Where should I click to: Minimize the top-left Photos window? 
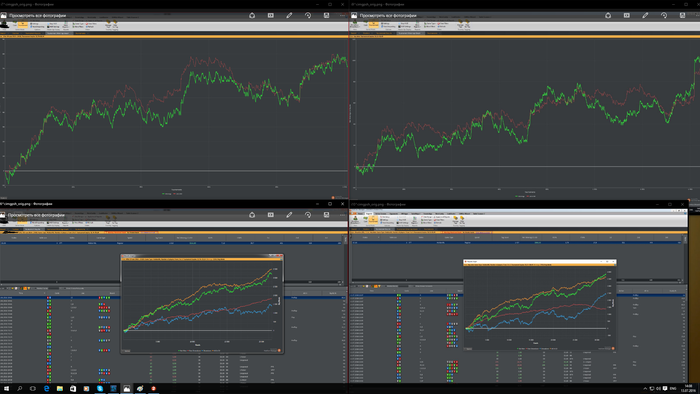click(317, 4)
